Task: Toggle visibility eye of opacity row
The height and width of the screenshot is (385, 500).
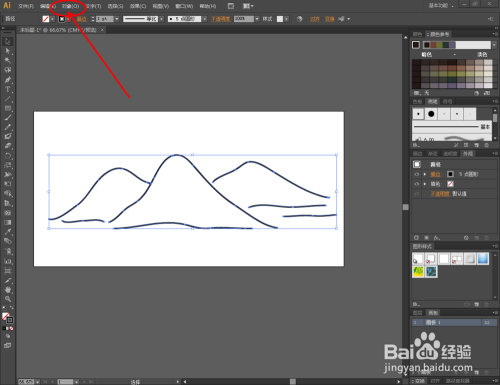Action: (x=417, y=194)
